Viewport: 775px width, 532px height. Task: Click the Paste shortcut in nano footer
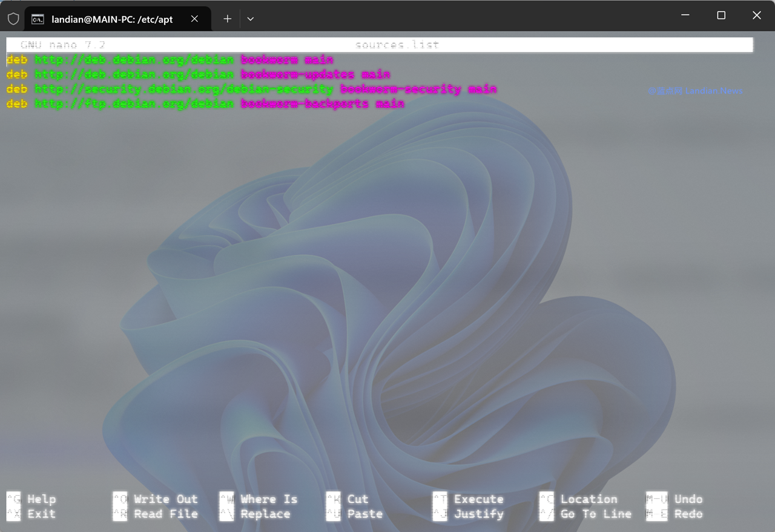[364, 514]
